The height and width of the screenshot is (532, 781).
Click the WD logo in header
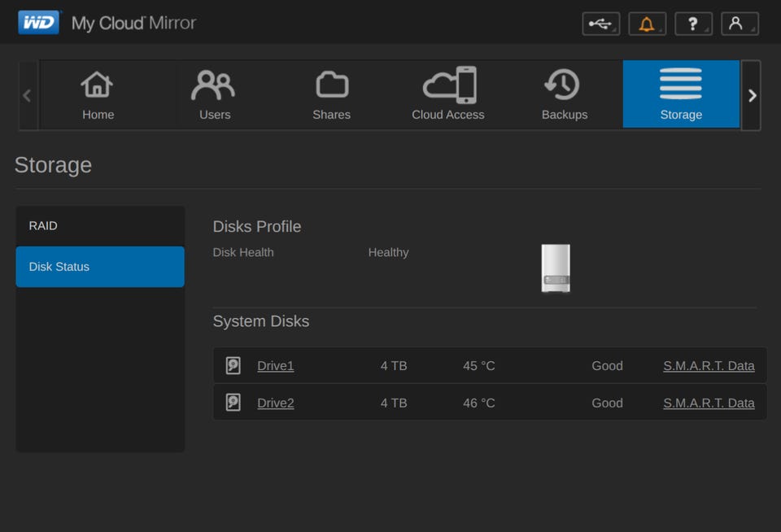38,23
